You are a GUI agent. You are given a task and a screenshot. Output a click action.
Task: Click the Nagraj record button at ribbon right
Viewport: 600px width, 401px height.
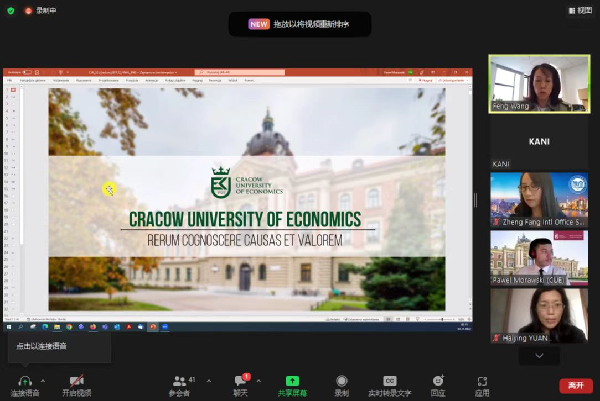coord(425,80)
